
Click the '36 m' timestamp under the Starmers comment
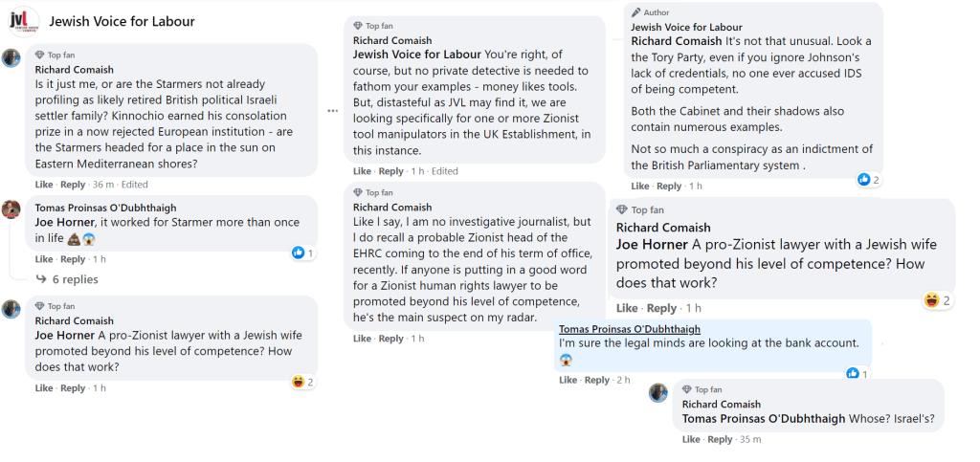tap(102, 185)
